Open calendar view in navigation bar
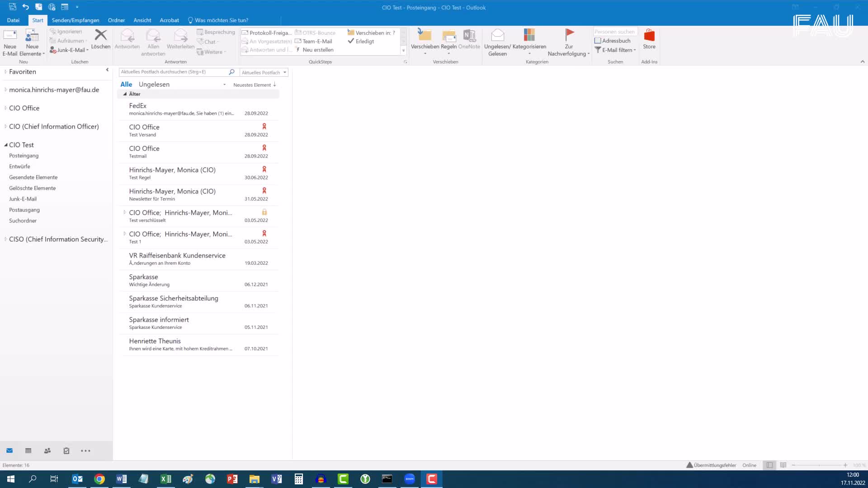 click(28, 451)
